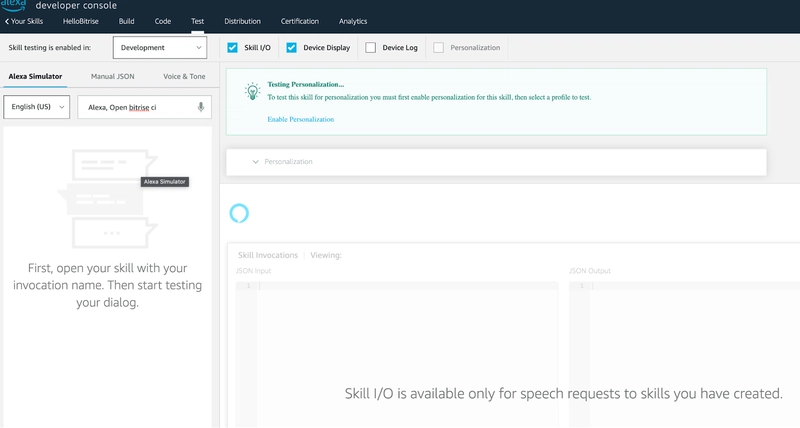The width and height of the screenshot is (800, 428).
Task: Go back to Your Skills
Action: coord(24,21)
